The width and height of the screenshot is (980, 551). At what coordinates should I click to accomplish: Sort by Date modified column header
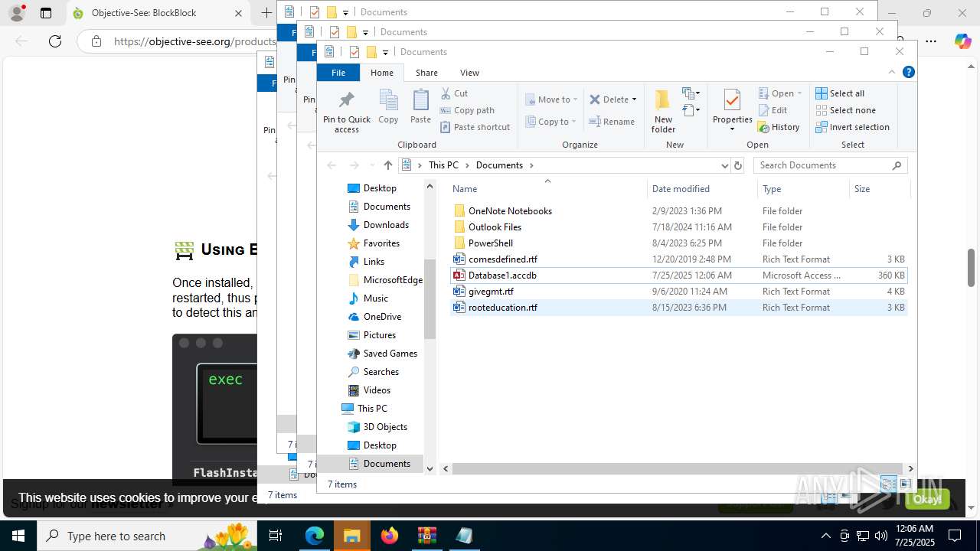pos(702,189)
